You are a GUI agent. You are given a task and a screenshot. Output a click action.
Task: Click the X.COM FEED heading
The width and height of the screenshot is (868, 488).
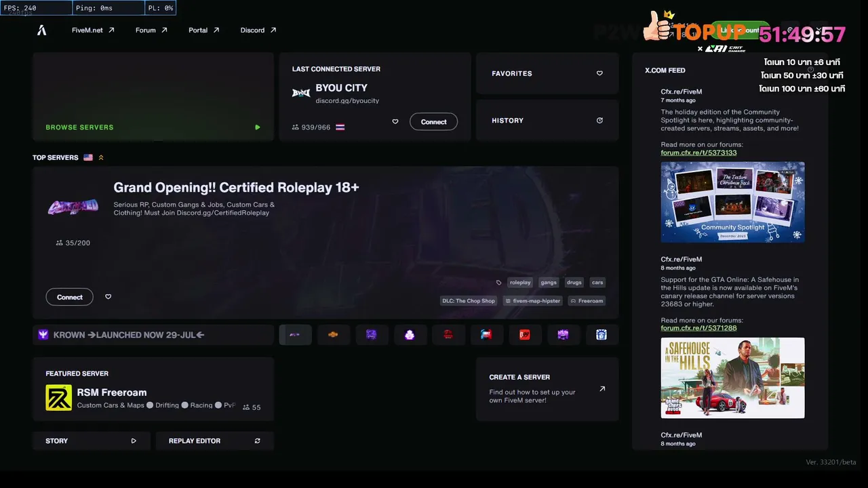[x=665, y=70]
